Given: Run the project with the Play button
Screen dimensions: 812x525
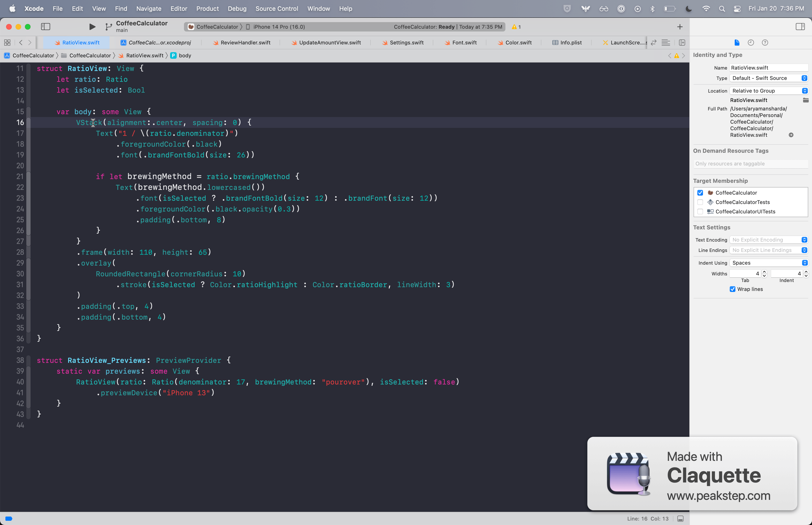Looking at the screenshot, I should point(91,27).
